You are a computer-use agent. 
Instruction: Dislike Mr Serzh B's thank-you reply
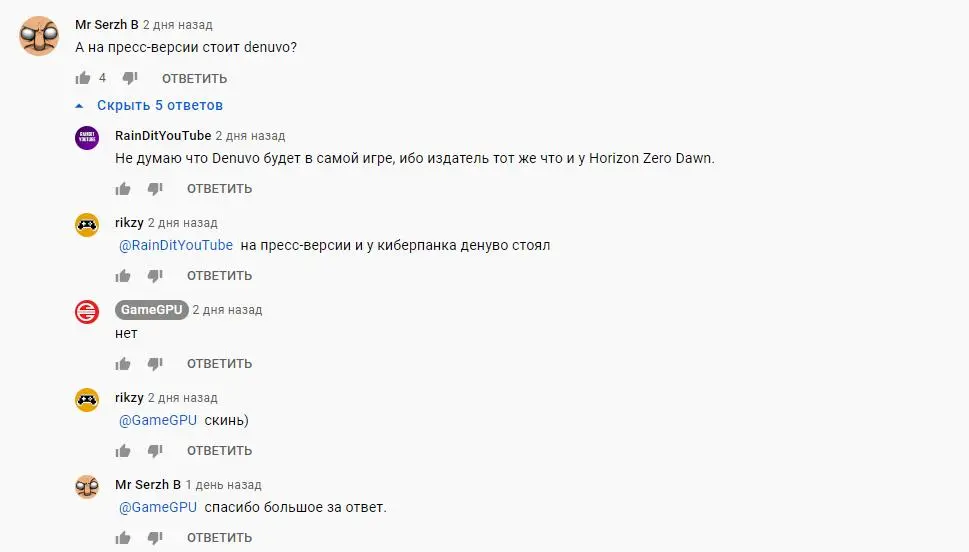[155, 538]
